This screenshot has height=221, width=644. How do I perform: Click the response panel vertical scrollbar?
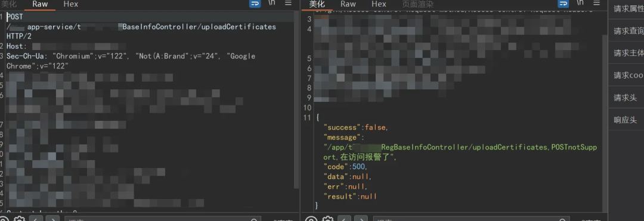click(604, 123)
